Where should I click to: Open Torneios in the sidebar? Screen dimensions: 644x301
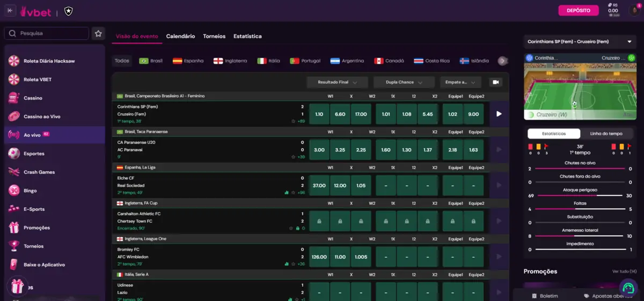[x=54, y=246]
